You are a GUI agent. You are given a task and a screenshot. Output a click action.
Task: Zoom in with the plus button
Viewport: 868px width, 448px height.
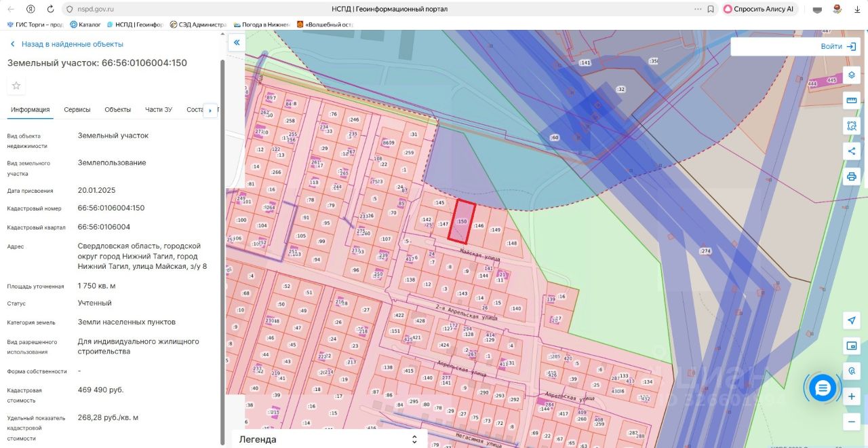[852, 396]
